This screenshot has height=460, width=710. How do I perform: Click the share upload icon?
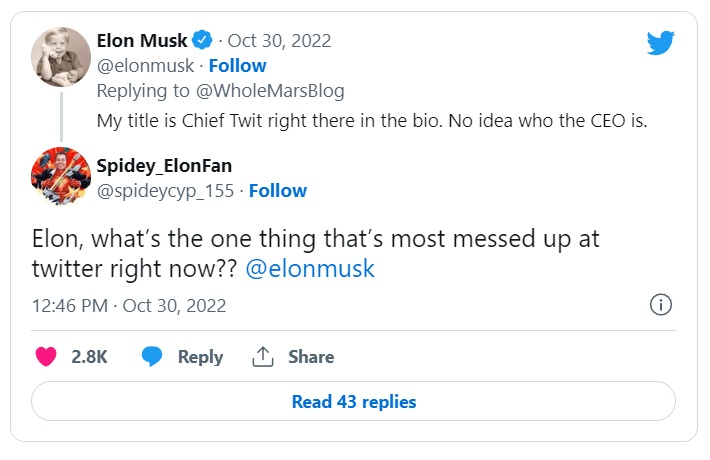click(263, 357)
